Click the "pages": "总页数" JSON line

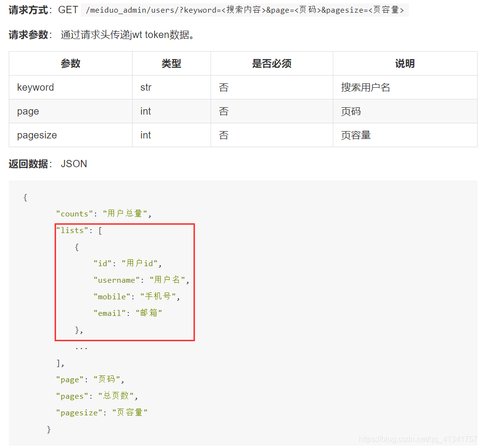coord(97,396)
